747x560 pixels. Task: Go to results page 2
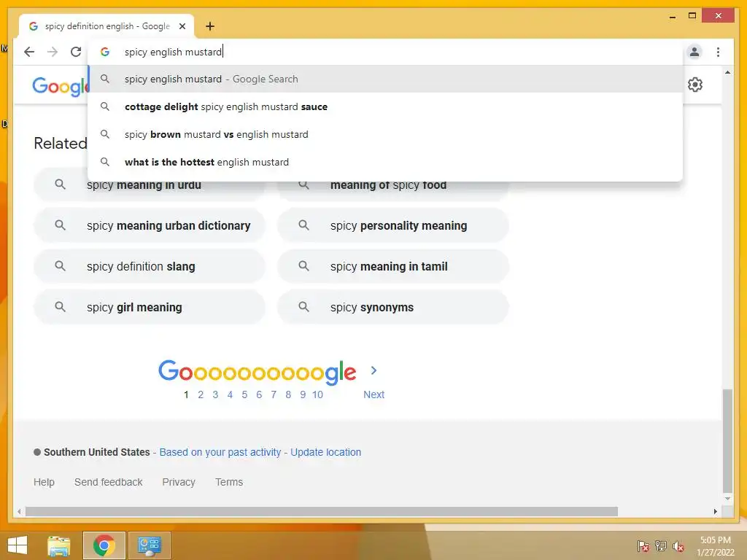[x=201, y=394]
